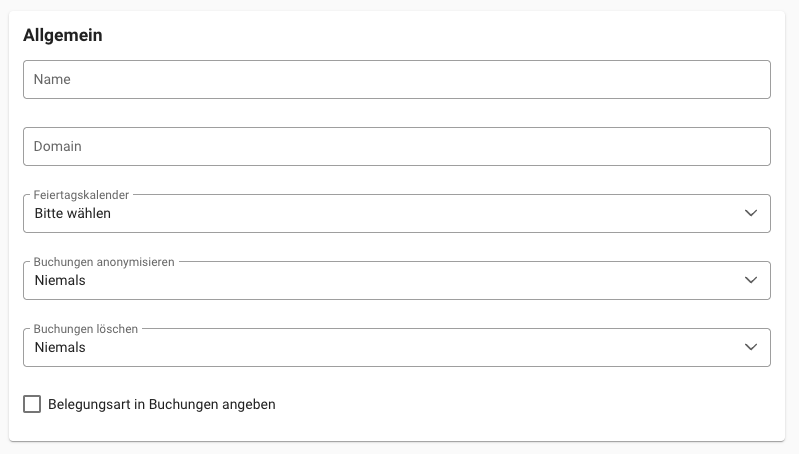Select the Bitte wählen placeholder text
Viewport: 799px width, 454px height.
[x=72, y=214]
